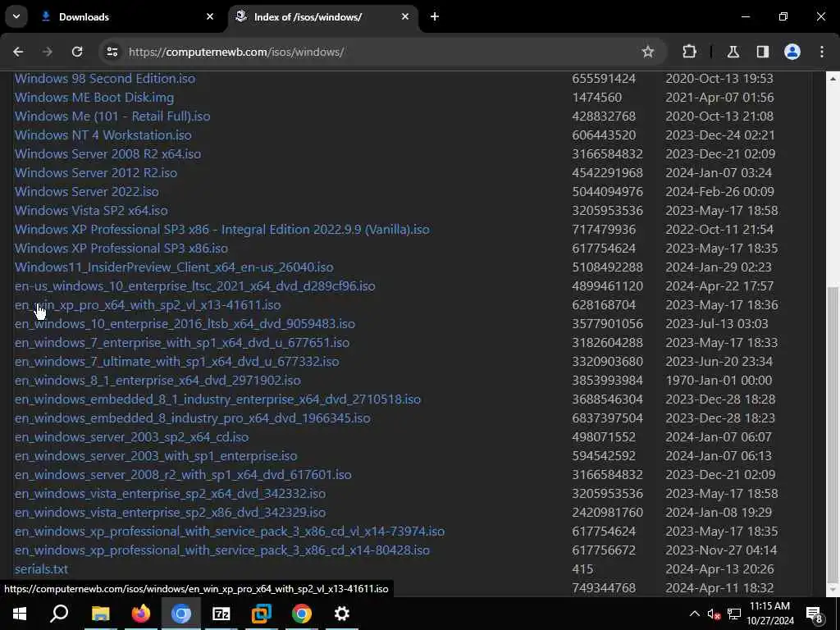
Task: Click en_windows_10_enterprise_2016_ltsb iso link
Action: tap(185, 323)
